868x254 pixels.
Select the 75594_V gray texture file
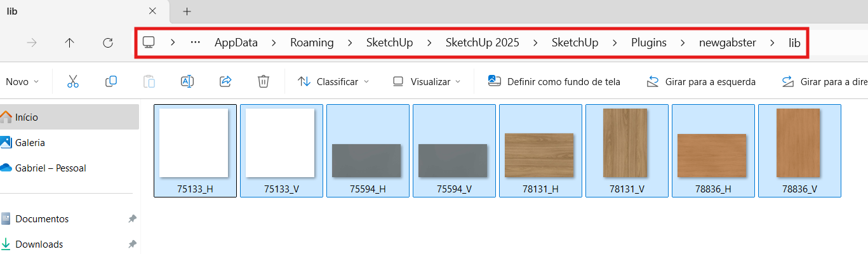click(454, 150)
